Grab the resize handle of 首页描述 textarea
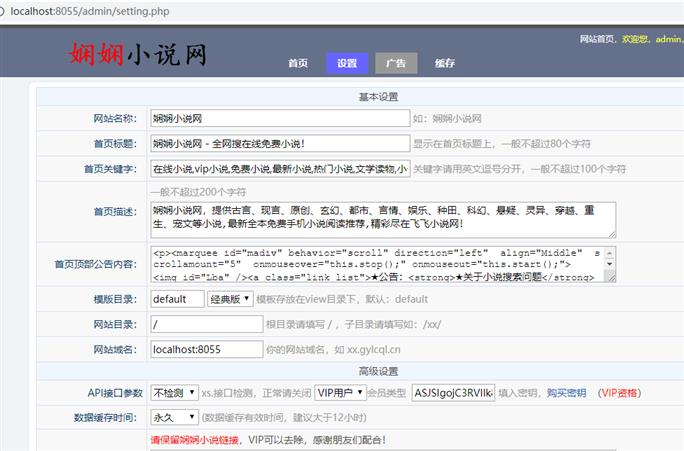 (612, 234)
